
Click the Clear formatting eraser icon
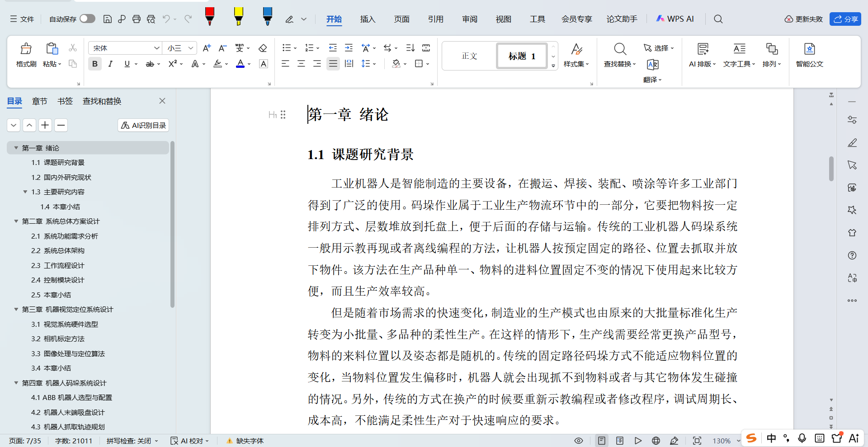[263, 48]
